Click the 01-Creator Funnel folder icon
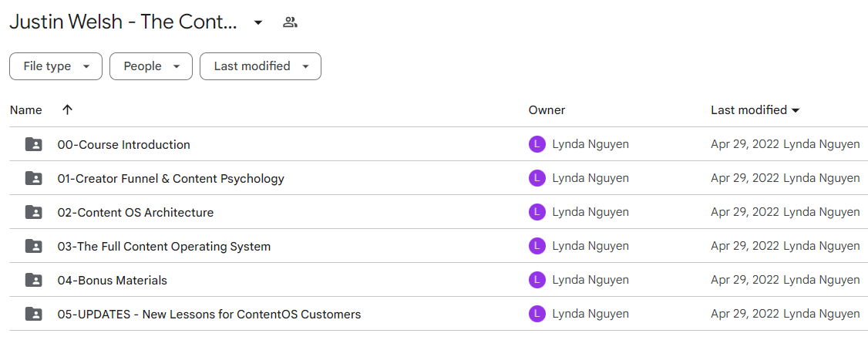 pyautogui.click(x=34, y=178)
